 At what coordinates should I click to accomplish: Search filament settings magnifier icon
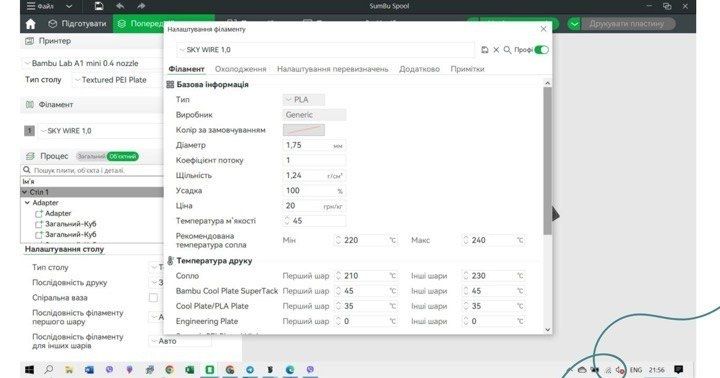(x=507, y=50)
